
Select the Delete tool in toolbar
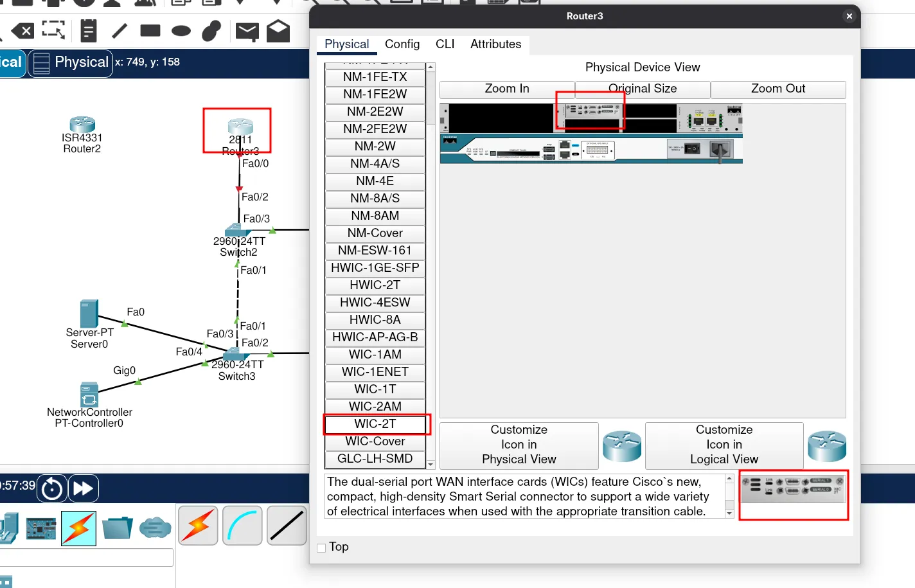tap(22, 30)
